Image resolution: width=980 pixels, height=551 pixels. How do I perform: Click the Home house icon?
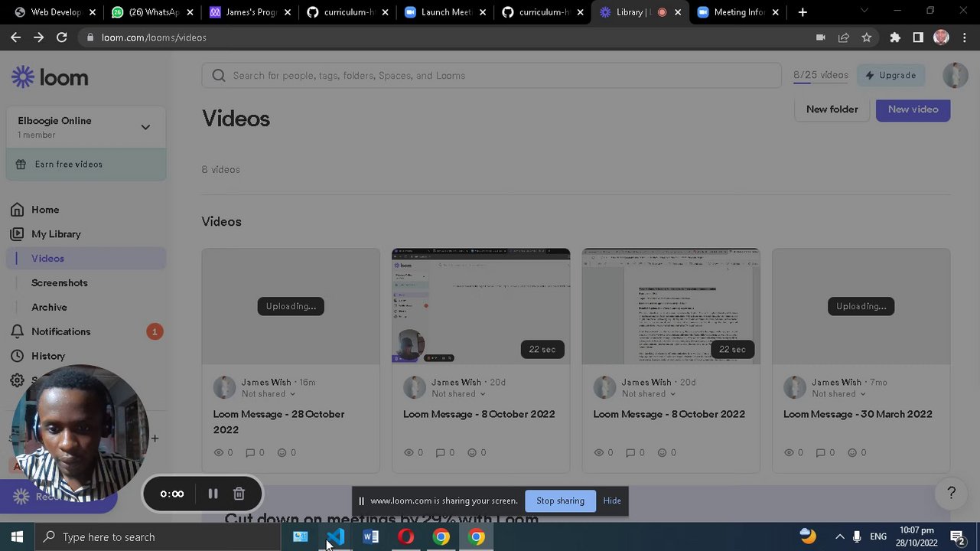tap(17, 210)
